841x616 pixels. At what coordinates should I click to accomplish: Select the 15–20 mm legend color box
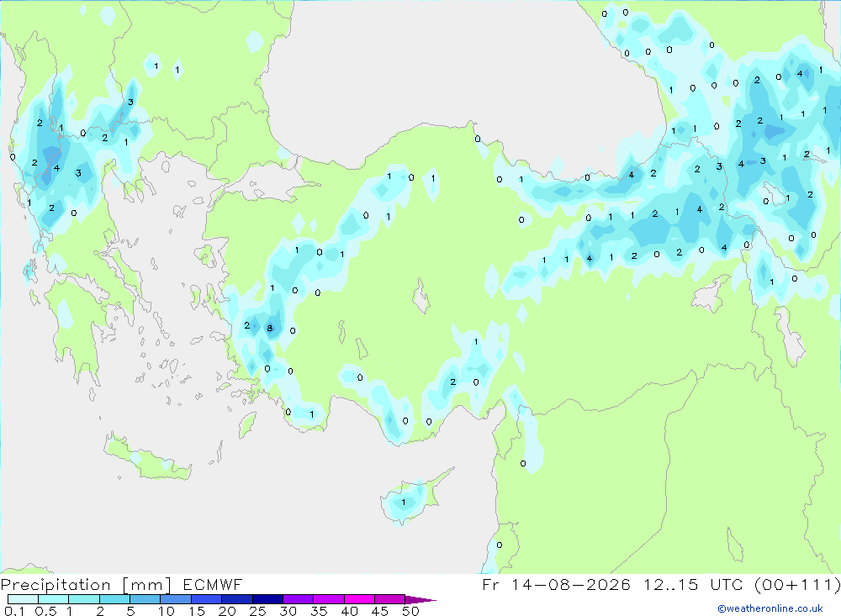coord(207,599)
